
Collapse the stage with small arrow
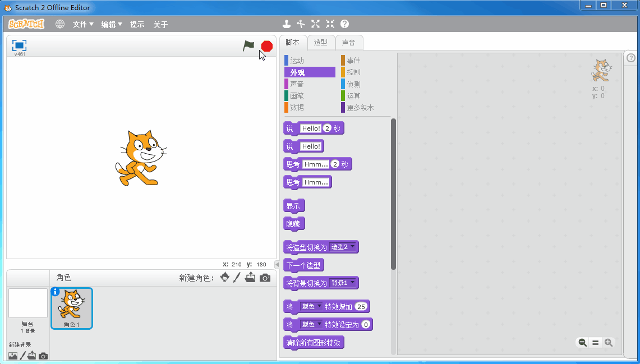point(277,264)
